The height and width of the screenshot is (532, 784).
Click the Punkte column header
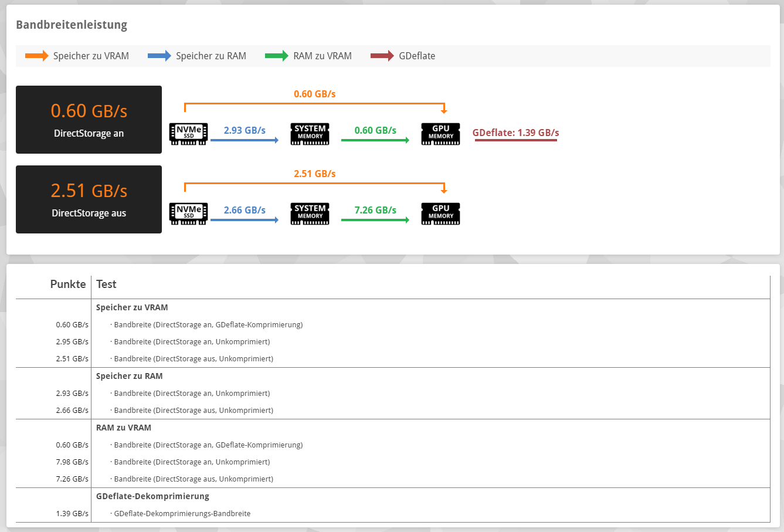click(x=68, y=284)
